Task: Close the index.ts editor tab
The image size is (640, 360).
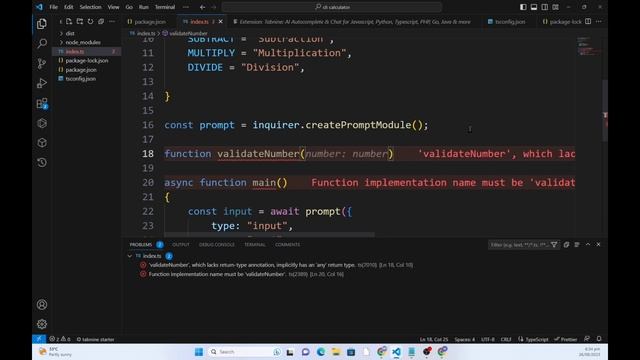Action: pyautogui.click(x=221, y=22)
